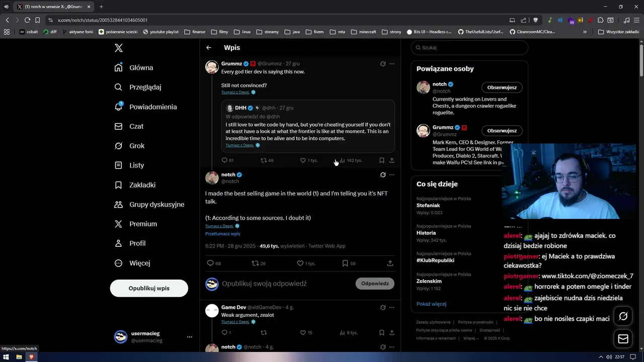Image resolution: width=644 pixels, height=362 pixels.
Task: Repost Grummz post with 49 reposts
Action: click(267, 160)
